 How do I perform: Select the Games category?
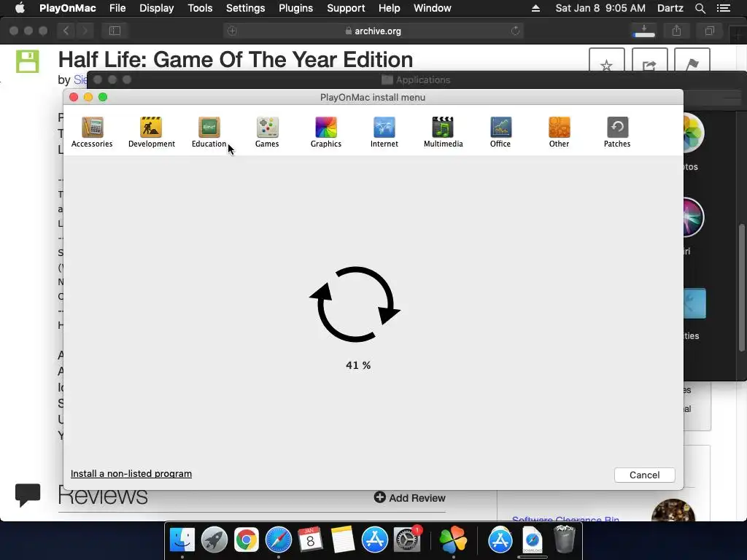(267, 132)
